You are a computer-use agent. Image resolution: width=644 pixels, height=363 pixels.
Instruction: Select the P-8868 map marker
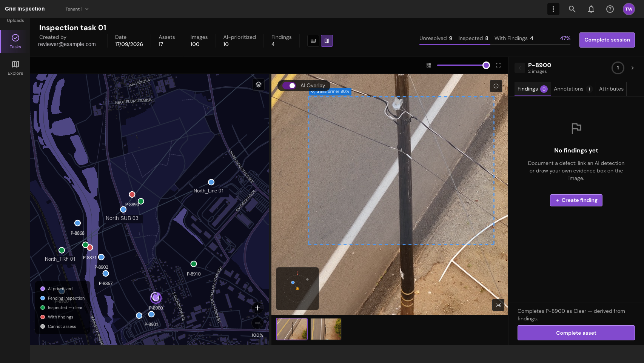tap(77, 223)
